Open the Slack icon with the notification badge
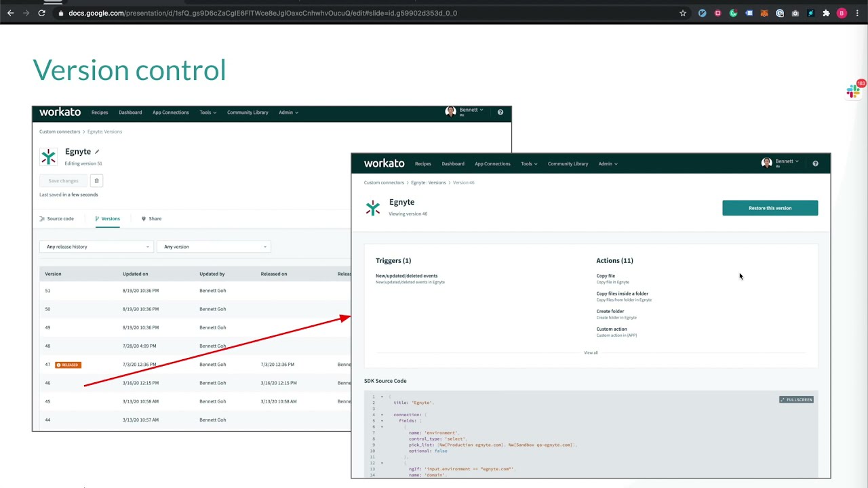 (x=854, y=90)
